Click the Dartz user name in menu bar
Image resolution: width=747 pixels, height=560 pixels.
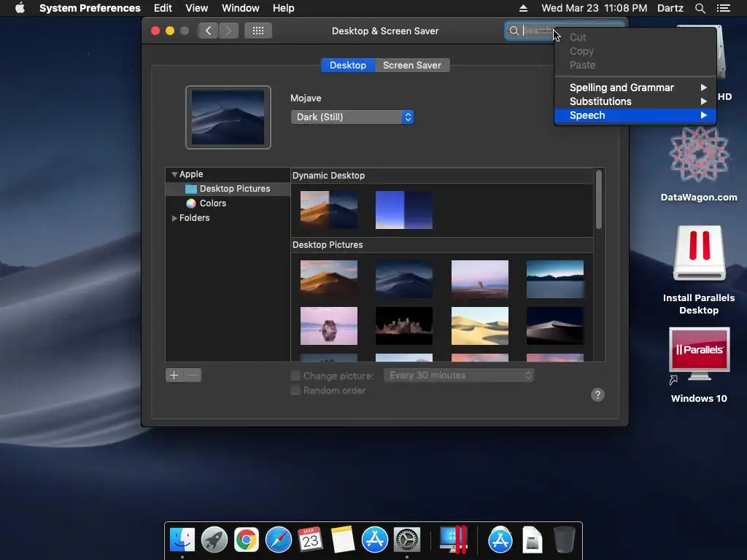(670, 8)
